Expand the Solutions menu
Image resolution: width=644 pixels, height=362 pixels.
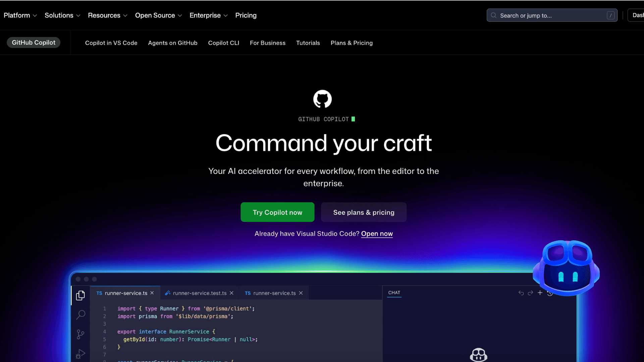click(x=62, y=15)
